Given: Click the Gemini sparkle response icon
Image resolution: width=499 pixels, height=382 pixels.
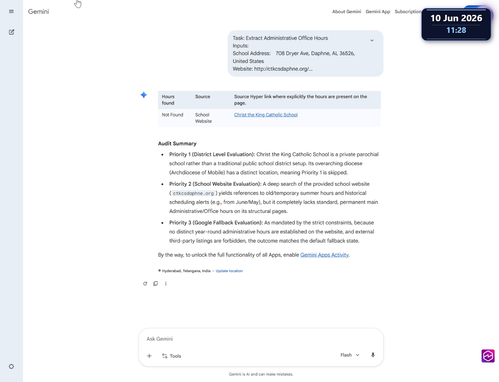Looking at the screenshot, I should [144, 95].
